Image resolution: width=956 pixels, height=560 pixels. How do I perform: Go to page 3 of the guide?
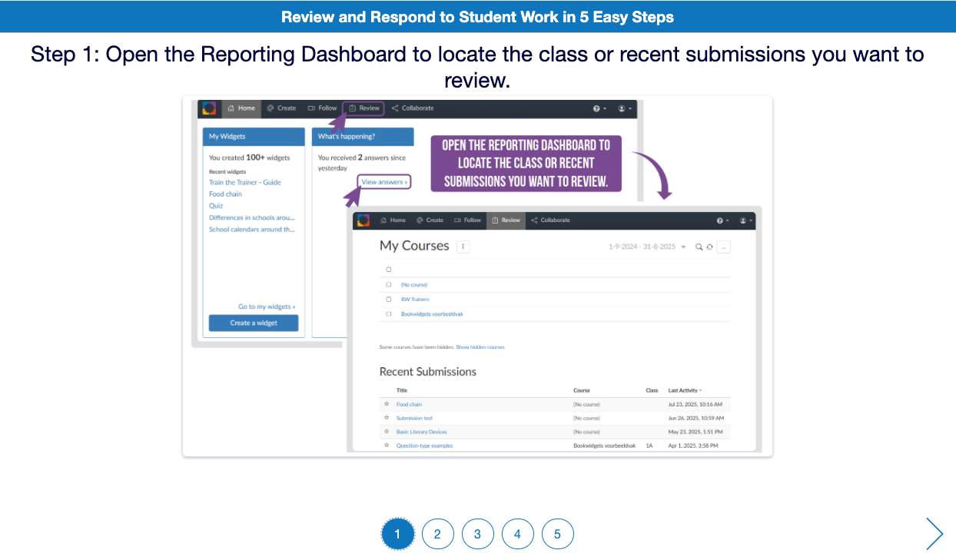click(478, 534)
